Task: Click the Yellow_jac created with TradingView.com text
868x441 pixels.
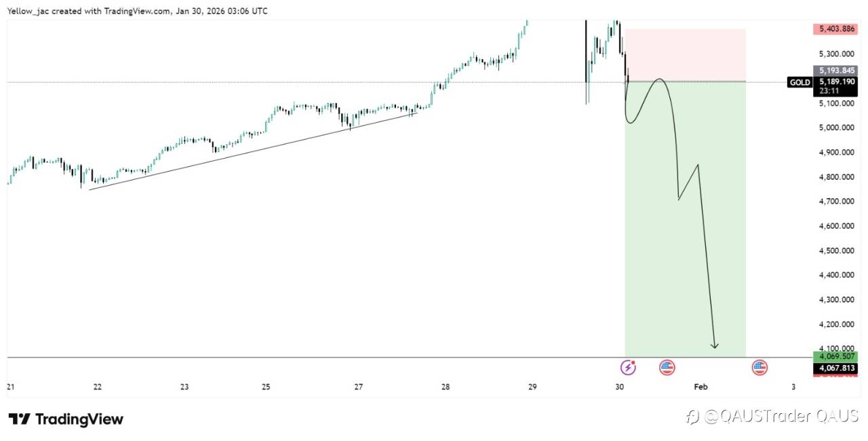Action: click(136, 12)
